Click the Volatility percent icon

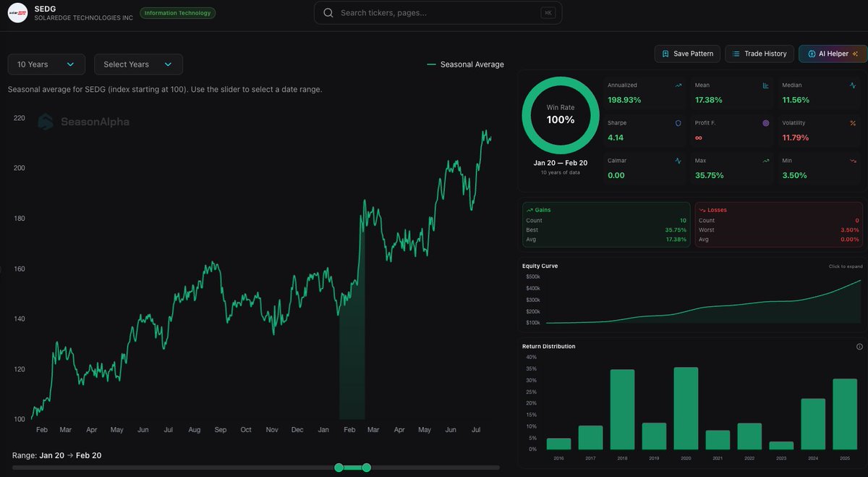point(853,123)
